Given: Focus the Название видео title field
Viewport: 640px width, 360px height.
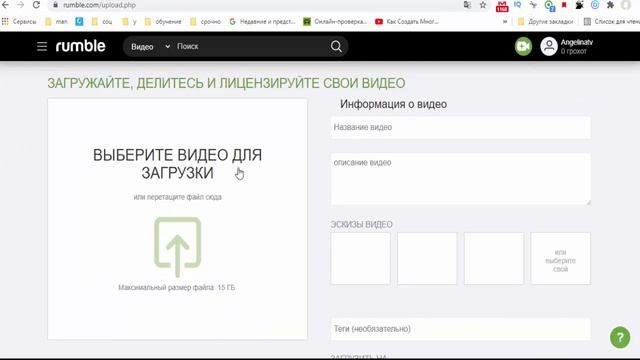Looking at the screenshot, I should pyautogui.click(x=460, y=127).
